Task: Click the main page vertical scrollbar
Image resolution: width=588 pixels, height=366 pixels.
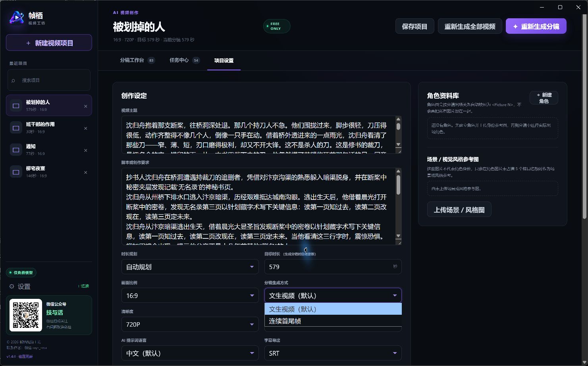Action: [x=584, y=116]
